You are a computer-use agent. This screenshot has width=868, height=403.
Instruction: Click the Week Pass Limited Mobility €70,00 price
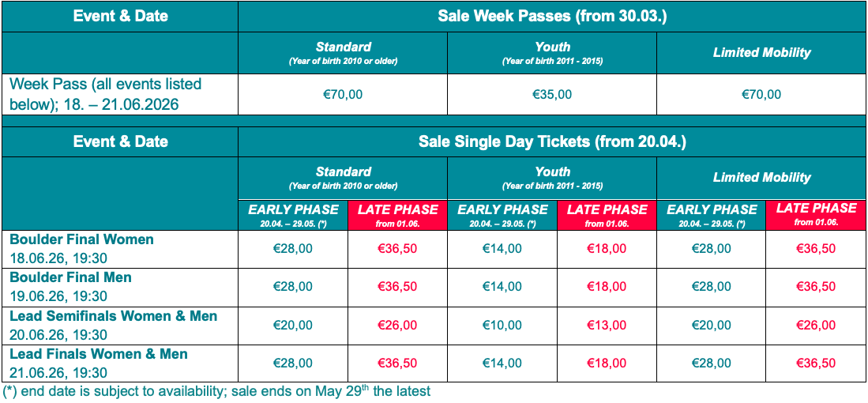(x=761, y=95)
